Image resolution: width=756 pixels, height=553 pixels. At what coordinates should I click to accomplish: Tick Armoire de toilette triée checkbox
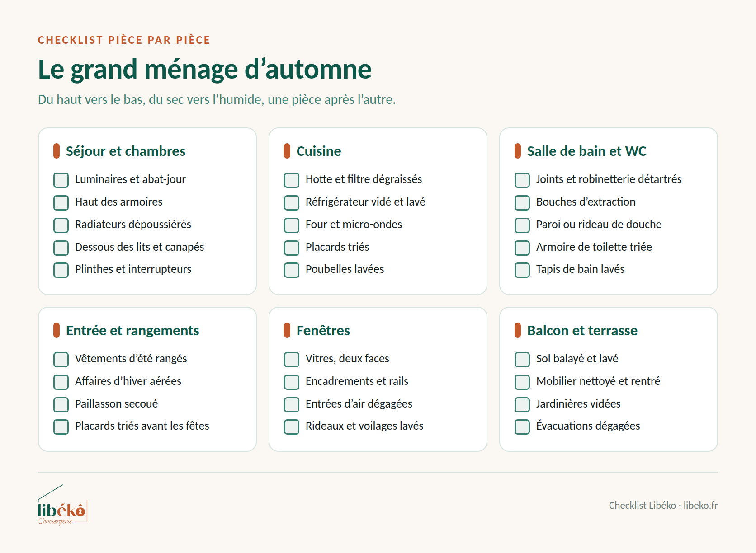pos(522,248)
